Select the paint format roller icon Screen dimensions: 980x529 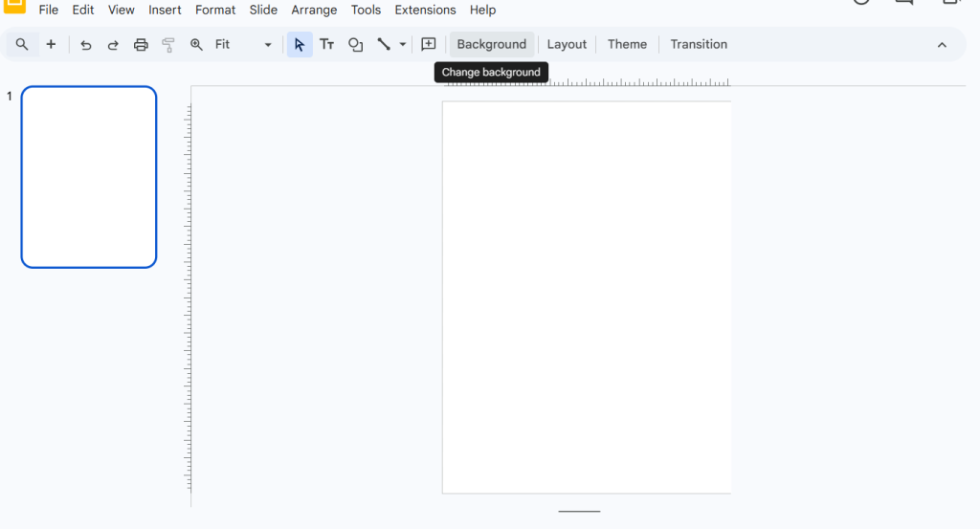pos(168,45)
